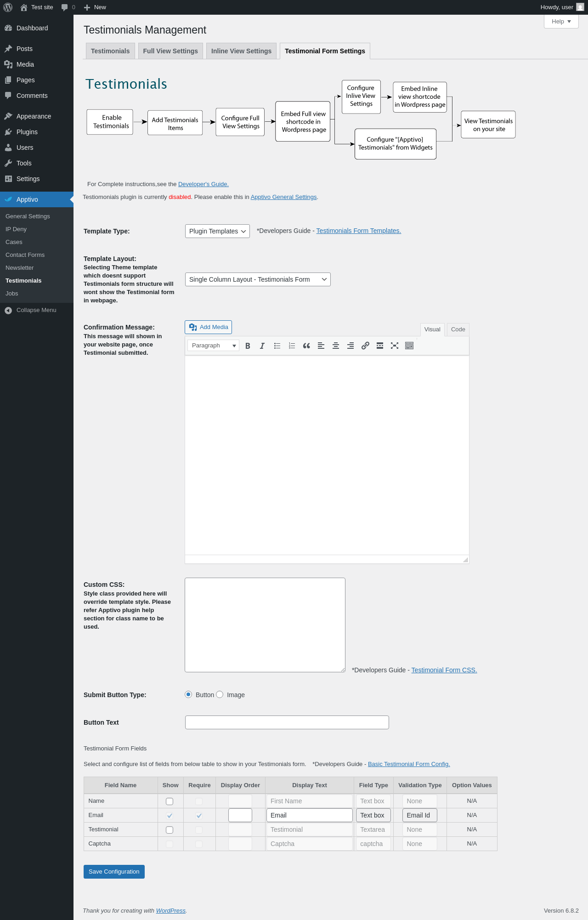This screenshot has height=920, width=588.
Task: Open Testimonials Form Templates link
Action: coord(359,231)
